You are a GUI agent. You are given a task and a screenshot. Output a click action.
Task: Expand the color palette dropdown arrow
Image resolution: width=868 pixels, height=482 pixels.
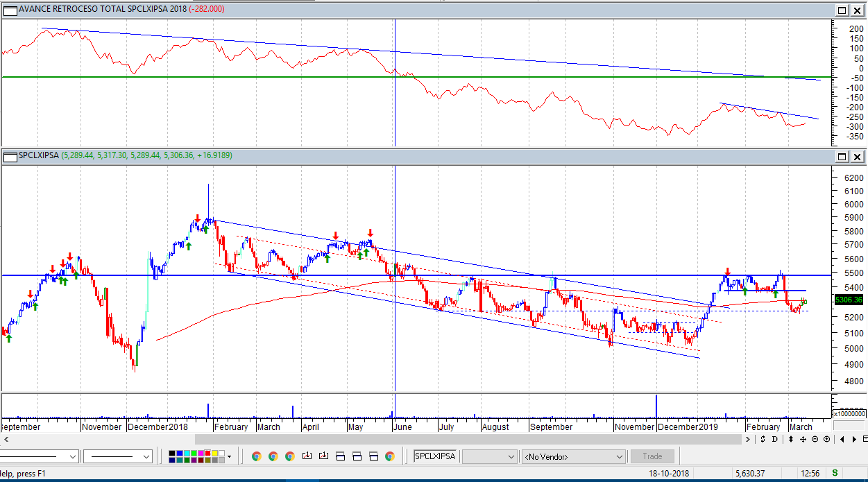point(230,456)
